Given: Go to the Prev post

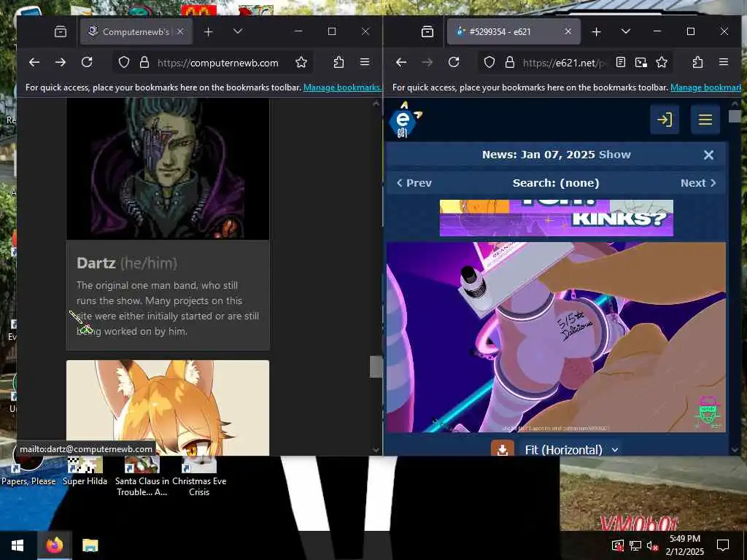Looking at the screenshot, I should click(x=414, y=183).
